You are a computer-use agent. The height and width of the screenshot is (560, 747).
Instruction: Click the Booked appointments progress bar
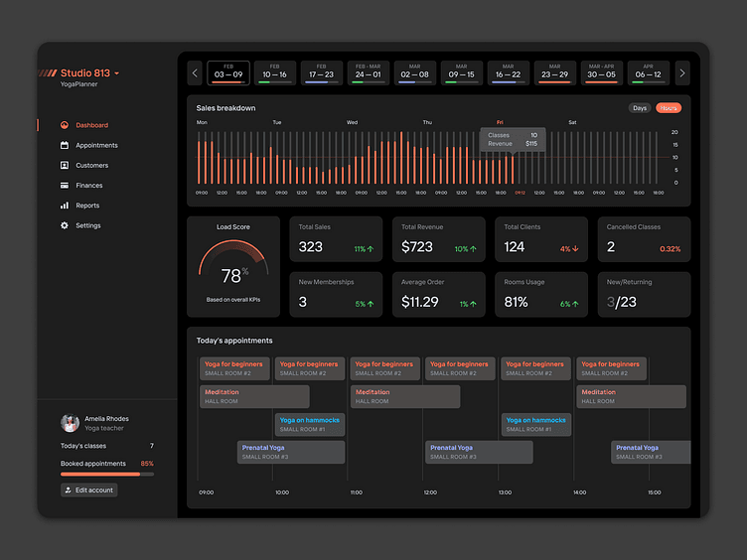[x=107, y=474]
